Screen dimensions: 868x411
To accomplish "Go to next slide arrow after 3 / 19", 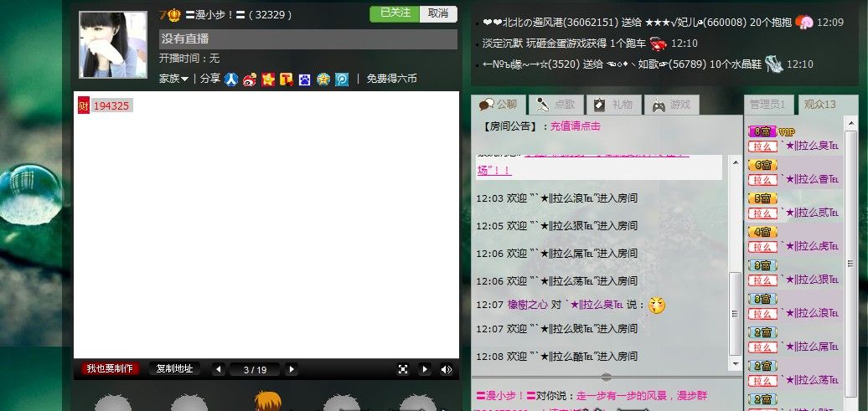I will pos(292,369).
